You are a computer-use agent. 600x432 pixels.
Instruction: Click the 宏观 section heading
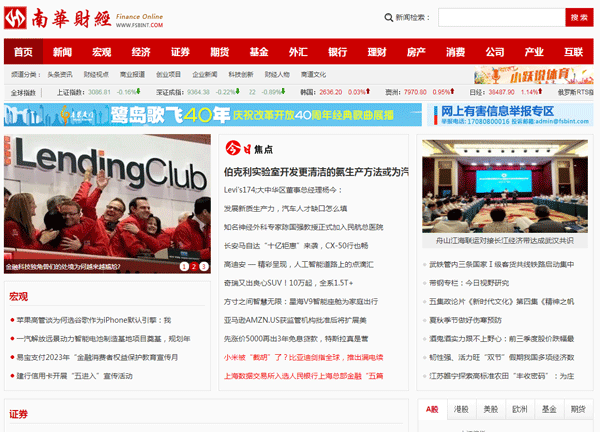tap(18, 297)
